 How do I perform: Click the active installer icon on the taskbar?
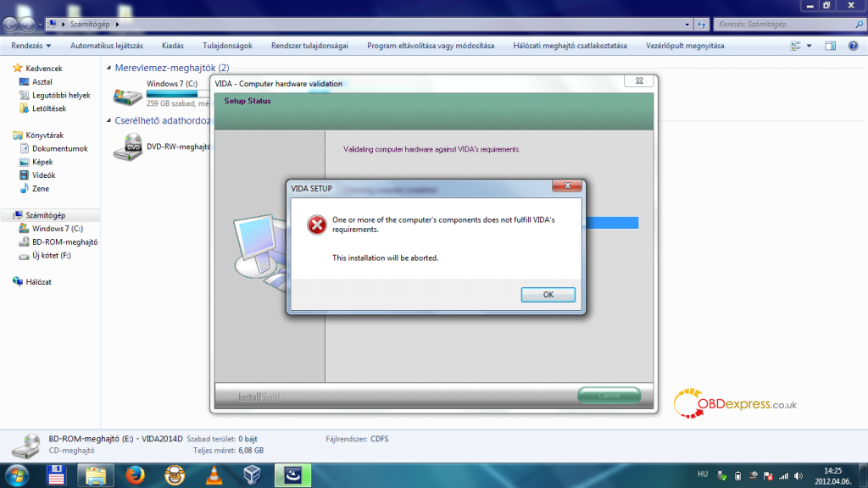coord(292,476)
